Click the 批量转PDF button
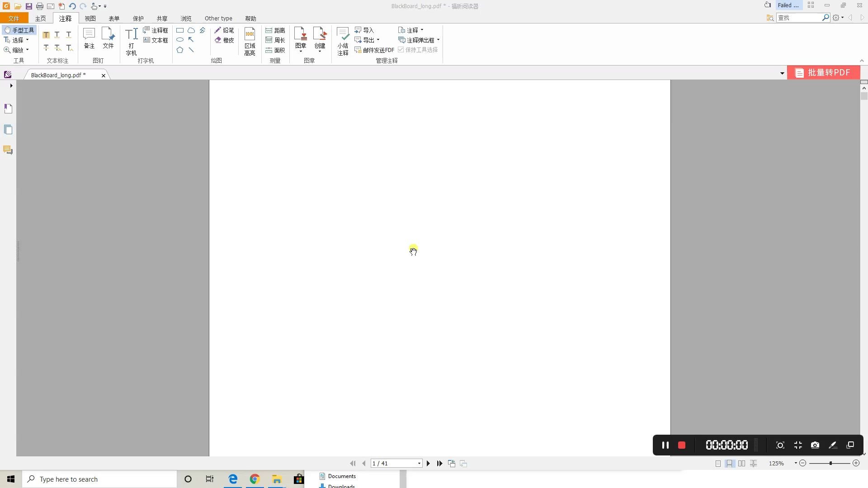The height and width of the screenshot is (488, 868). [x=823, y=73]
